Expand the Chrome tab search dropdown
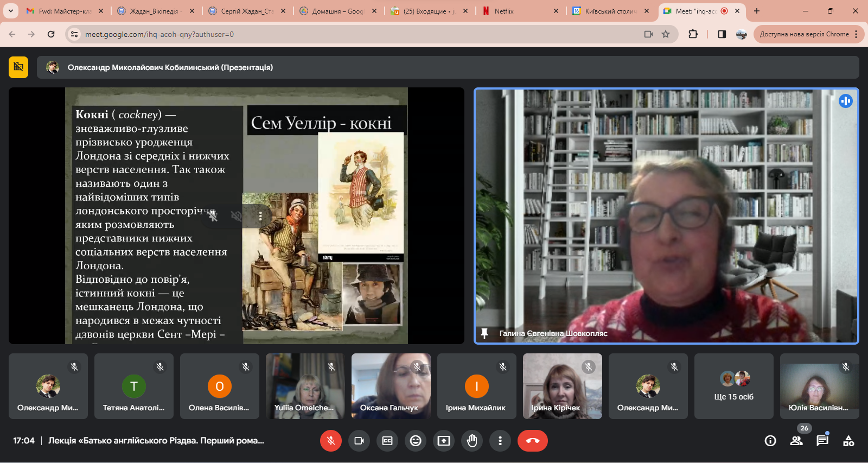The width and height of the screenshot is (868, 463). pyautogui.click(x=10, y=11)
